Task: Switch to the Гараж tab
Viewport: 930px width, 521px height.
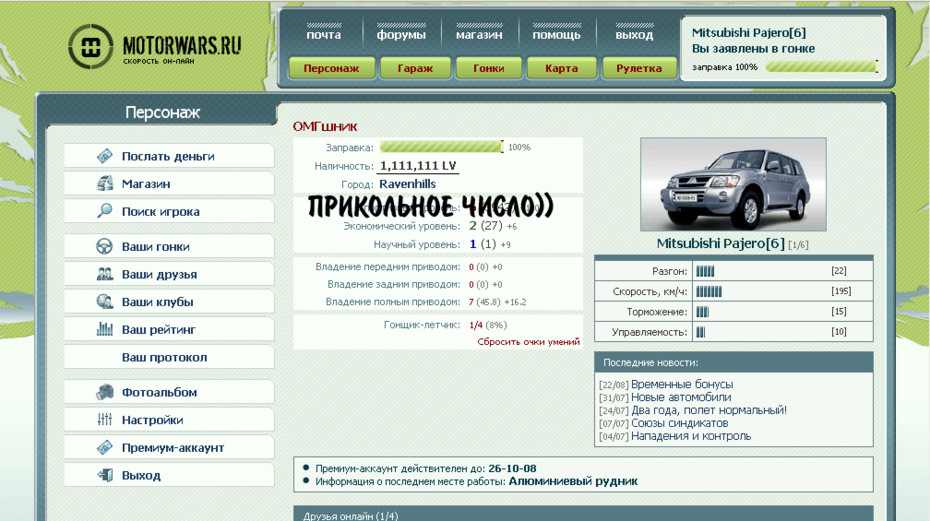Action: pyautogui.click(x=415, y=68)
